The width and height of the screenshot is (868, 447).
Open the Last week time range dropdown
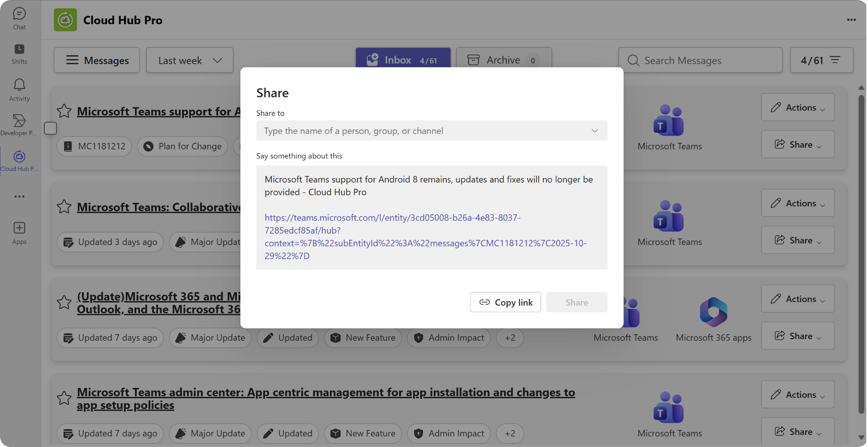pyautogui.click(x=189, y=60)
